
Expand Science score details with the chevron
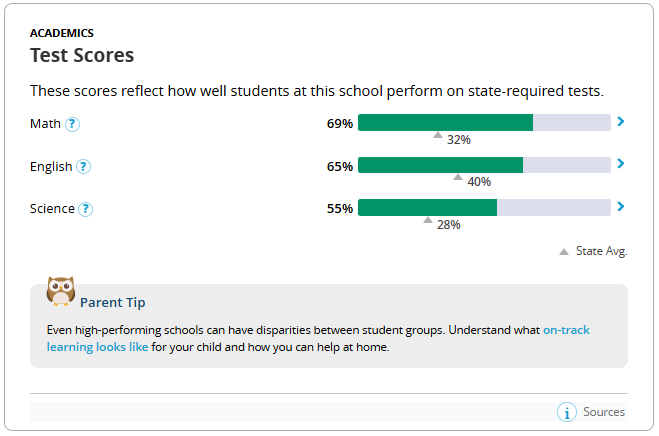[x=621, y=207]
